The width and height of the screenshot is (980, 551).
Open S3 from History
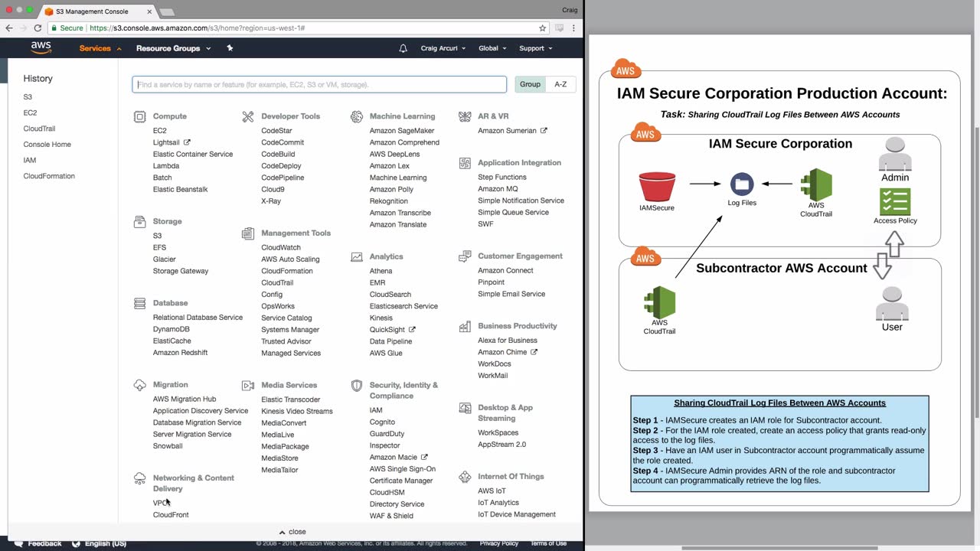[28, 97]
